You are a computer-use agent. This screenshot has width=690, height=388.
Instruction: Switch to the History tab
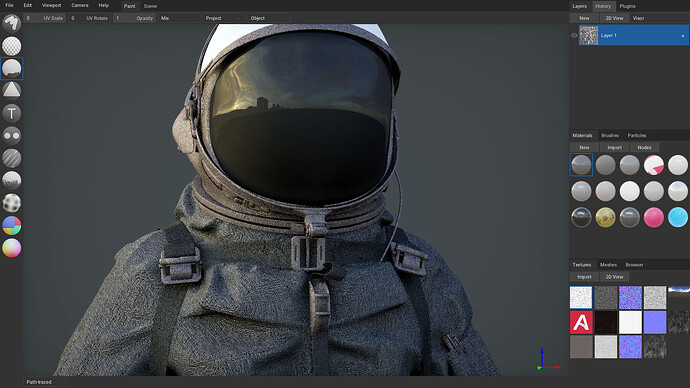pos(603,6)
